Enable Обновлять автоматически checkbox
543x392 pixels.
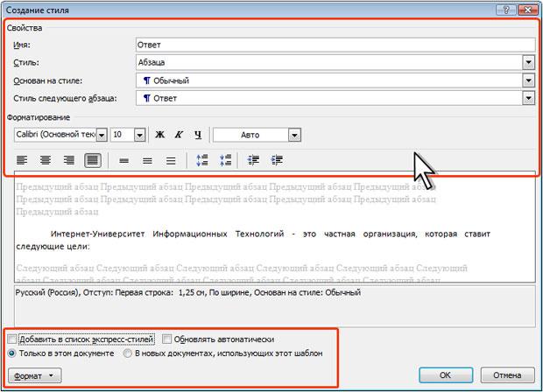pyautogui.click(x=167, y=339)
